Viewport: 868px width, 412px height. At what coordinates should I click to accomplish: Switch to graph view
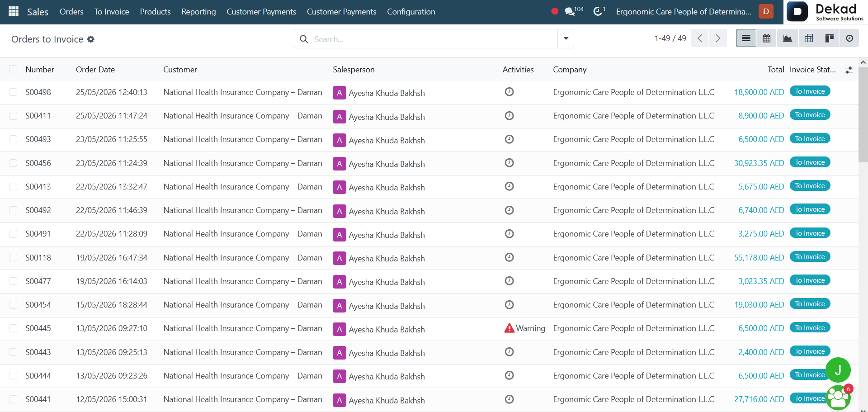[x=788, y=38]
